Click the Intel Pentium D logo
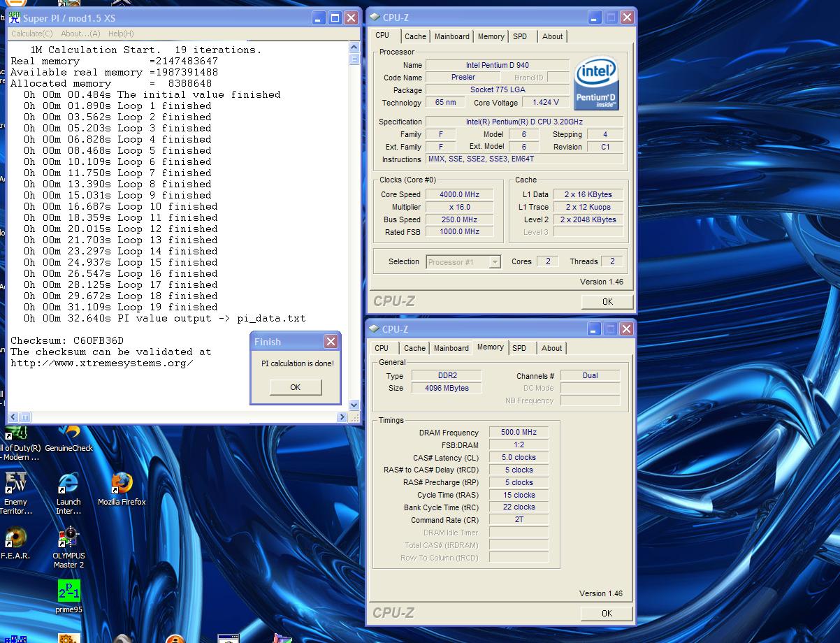This screenshot has width=840, height=643. tap(595, 84)
